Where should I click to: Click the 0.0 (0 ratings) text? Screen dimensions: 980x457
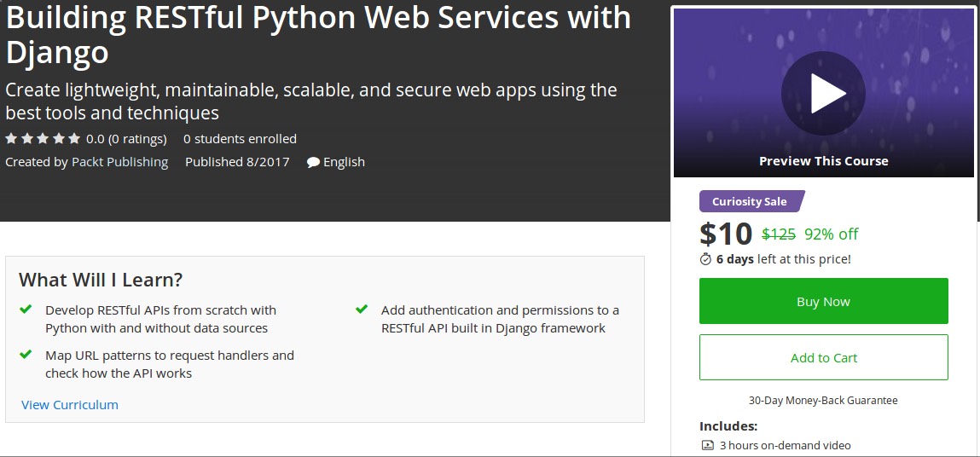126,139
